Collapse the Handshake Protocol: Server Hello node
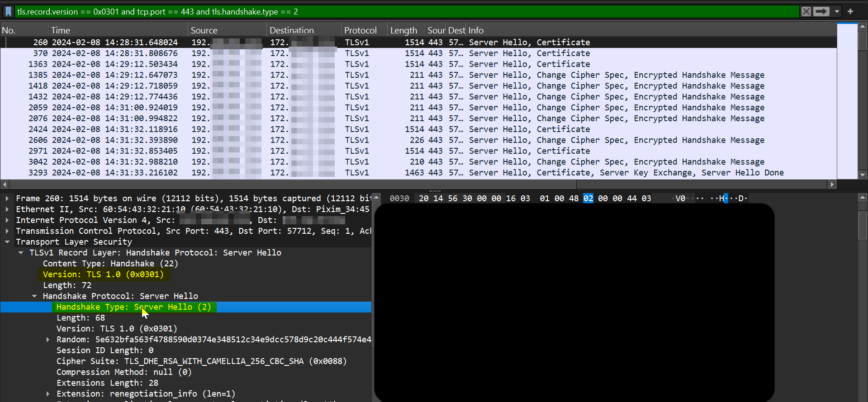 (x=34, y=296)
